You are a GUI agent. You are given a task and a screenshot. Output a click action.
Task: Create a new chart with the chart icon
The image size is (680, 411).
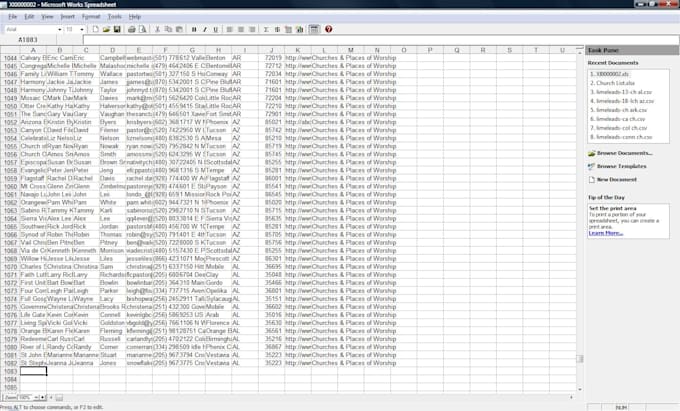300,29
